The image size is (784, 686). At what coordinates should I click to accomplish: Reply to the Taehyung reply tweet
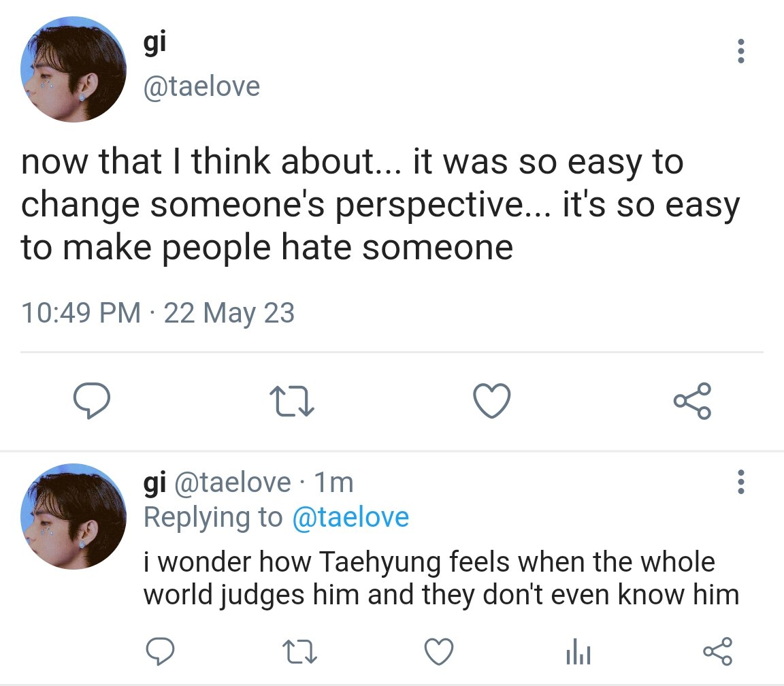[x=160, y=651]
